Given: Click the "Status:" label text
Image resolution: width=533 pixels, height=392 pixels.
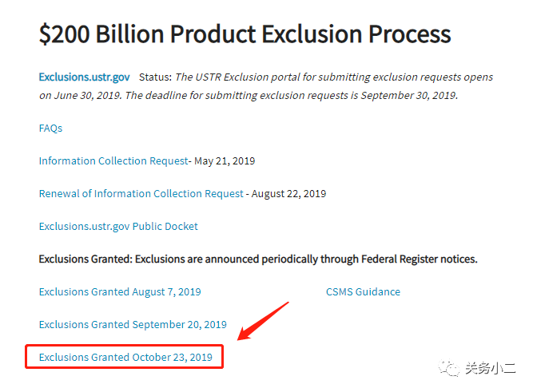Looking at the screenshot, I should [x=155, y=77].
